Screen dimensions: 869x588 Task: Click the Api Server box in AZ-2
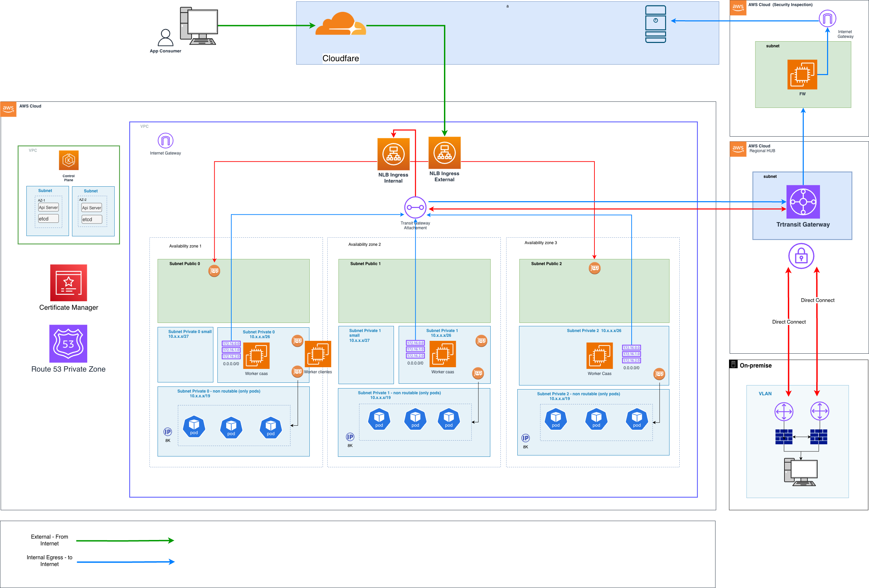click(92, 208)
